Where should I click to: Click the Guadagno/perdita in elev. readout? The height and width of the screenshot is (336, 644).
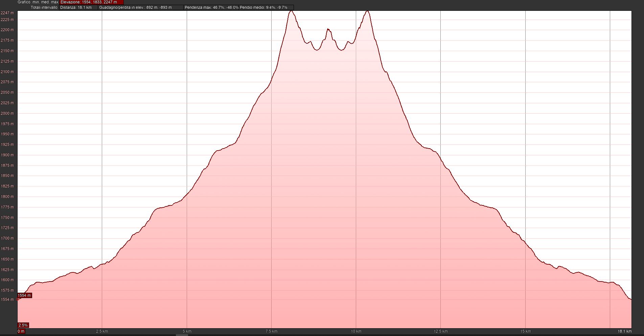[141, 7]
